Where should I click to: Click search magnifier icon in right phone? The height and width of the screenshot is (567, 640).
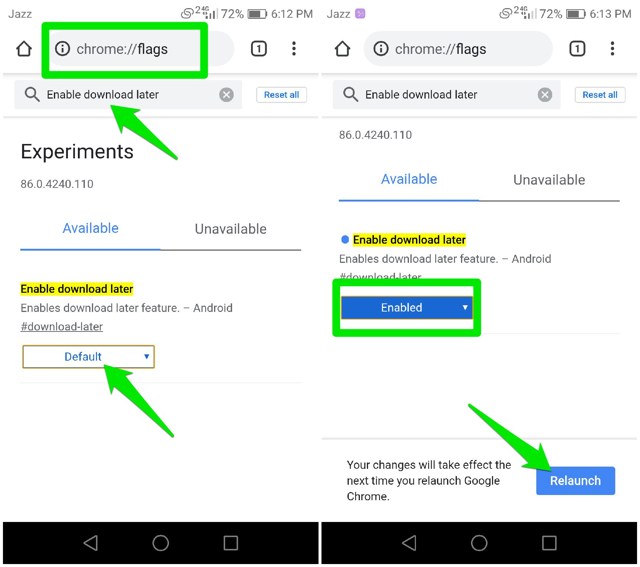tap(350, 95)
